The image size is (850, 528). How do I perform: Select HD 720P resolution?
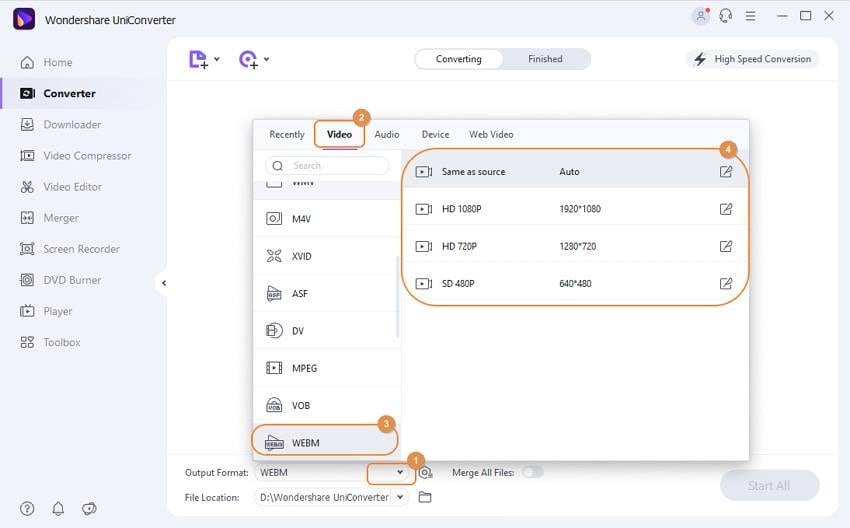click(x=575, y=246)
